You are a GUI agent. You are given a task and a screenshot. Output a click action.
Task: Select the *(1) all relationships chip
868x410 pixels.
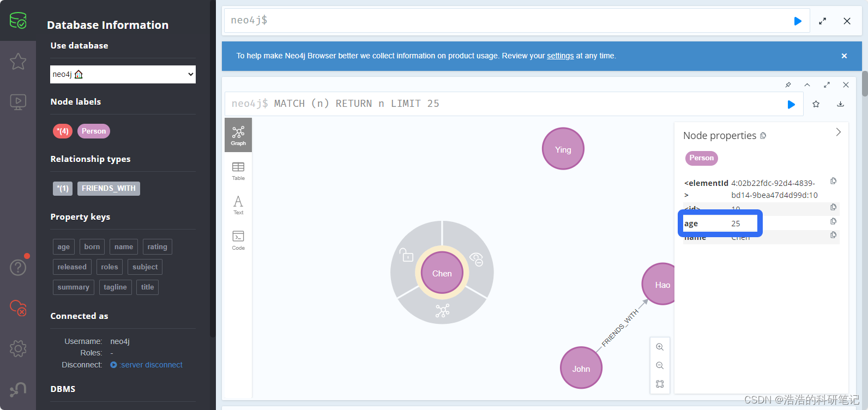coord(63,189)
